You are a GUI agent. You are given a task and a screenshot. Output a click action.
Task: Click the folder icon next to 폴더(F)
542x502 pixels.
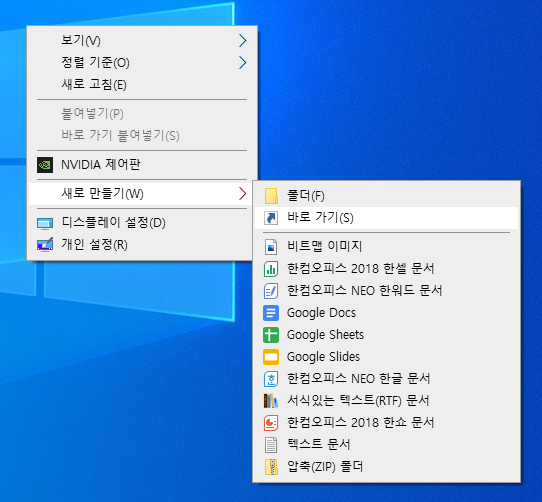[271, 196]
